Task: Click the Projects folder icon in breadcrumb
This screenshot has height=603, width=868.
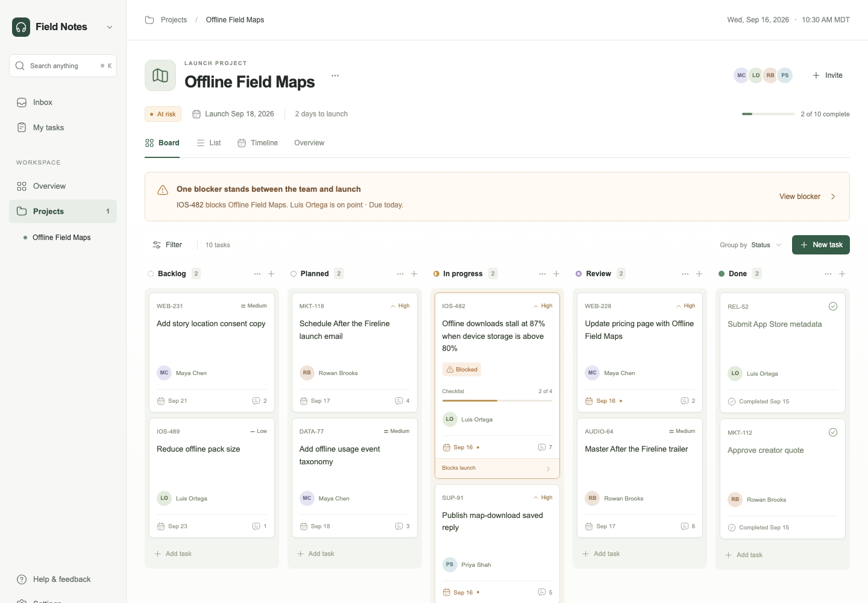Action: [149, 20]
